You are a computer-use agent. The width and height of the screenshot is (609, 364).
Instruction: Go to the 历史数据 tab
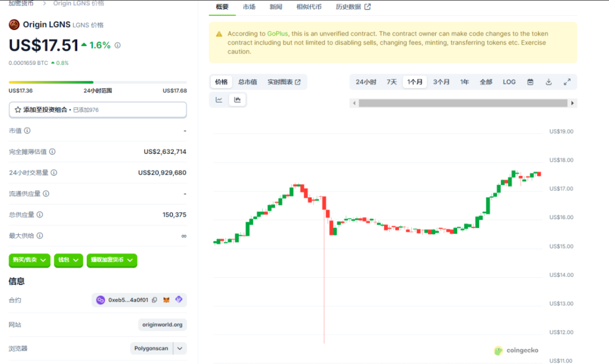click(x=354, y=7)
